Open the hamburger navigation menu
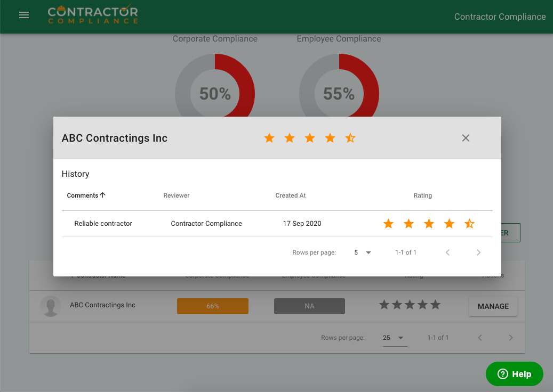The width and height of the screenshot is (553, 392). click(24, 15)
